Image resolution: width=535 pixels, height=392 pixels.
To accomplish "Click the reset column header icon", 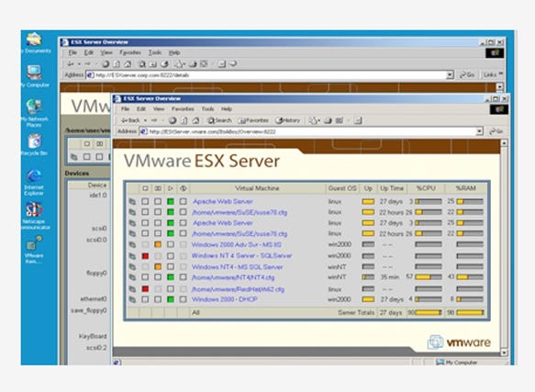I will point(184,188).
